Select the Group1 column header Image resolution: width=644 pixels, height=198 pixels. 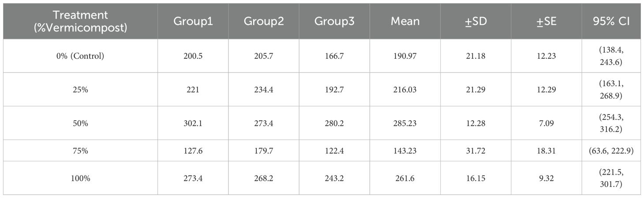[193, 21]
